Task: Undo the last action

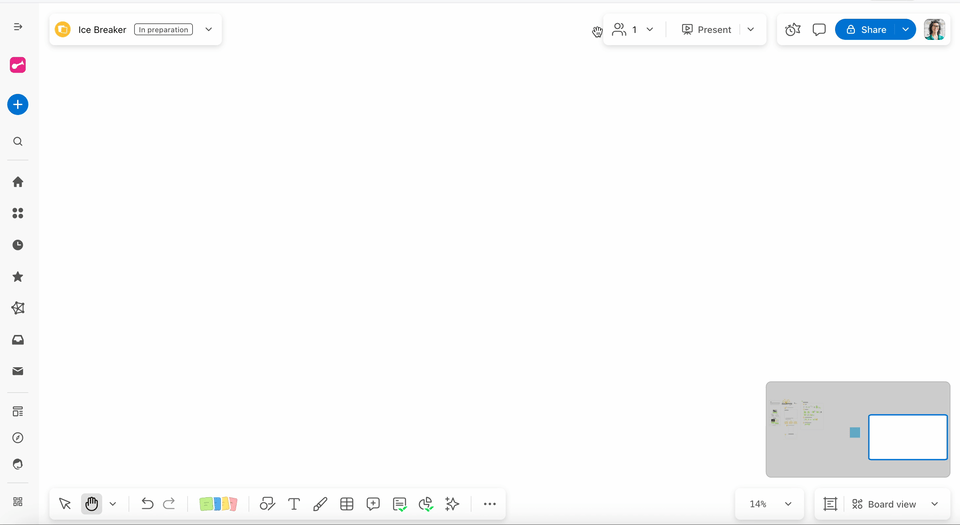Action: pos(147,504)
